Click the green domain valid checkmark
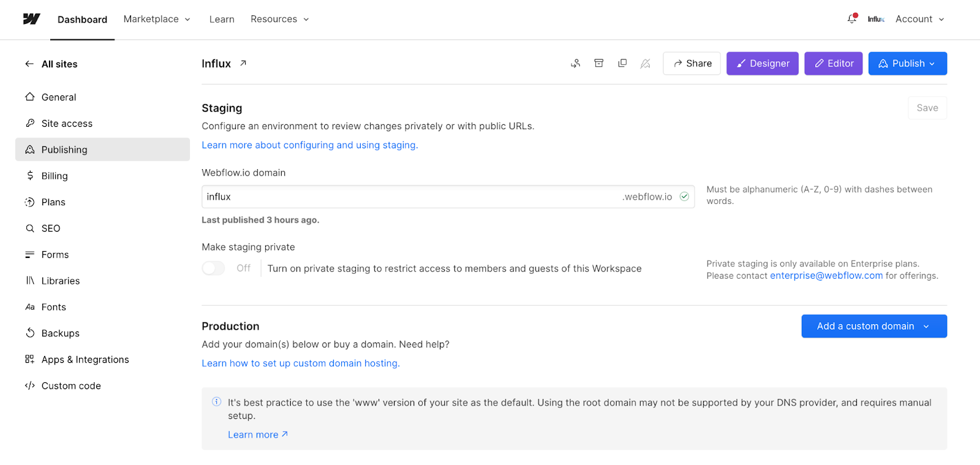980x465 pixels. tap(684, 197)
